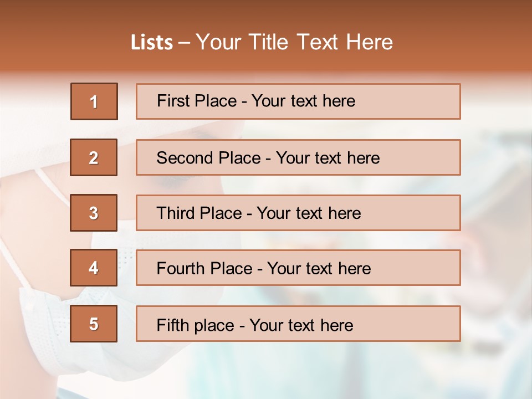Click the bold word Lists in title
Screen dimensions: 532x399
(x=152, y=42)
